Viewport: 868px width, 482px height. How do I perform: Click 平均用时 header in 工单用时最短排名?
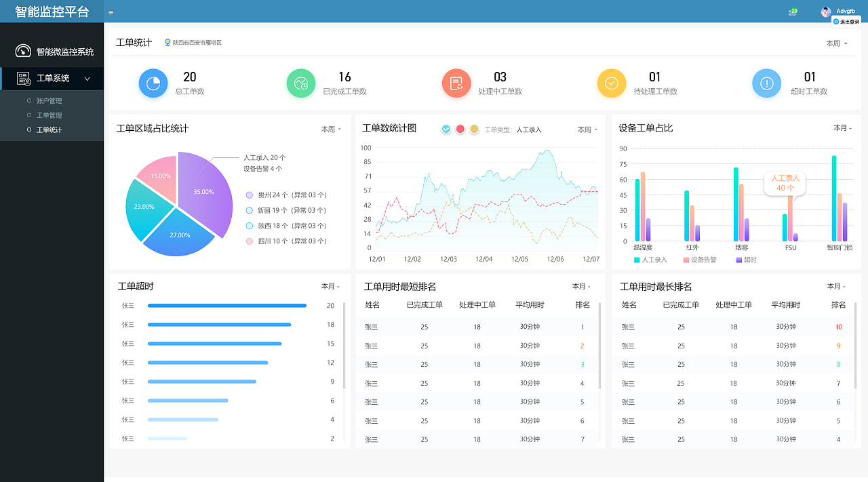[530, 305]
